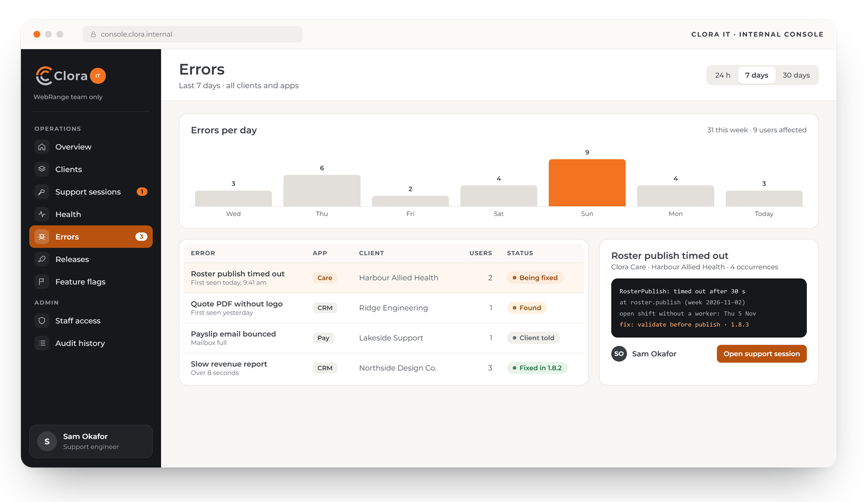Switch range to 24 h
868x502 pixels.
coord(723,75)
